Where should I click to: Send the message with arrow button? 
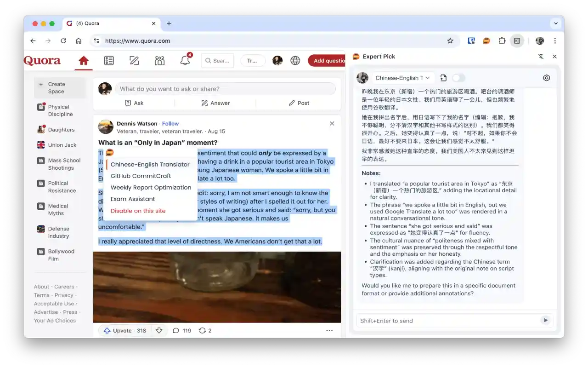545,320
